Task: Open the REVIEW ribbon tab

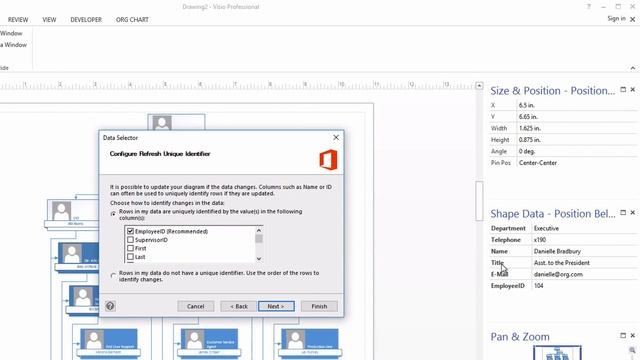Action: point(18,20)
